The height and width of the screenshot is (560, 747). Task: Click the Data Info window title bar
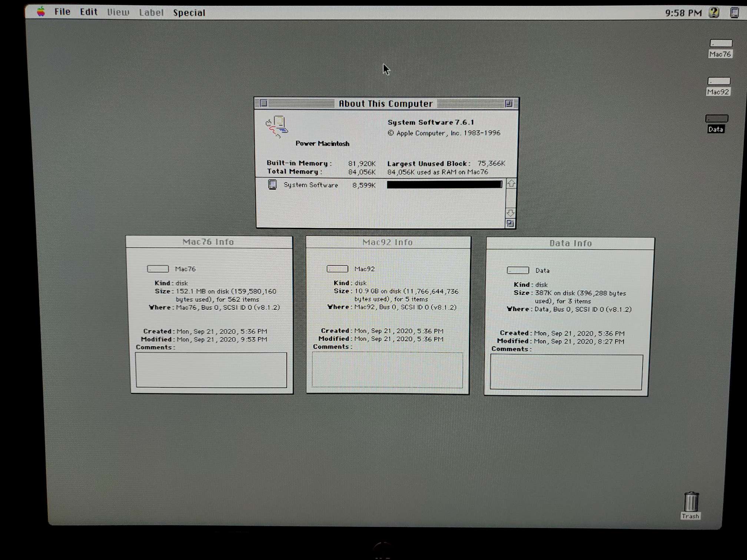[x=570, y=243]
